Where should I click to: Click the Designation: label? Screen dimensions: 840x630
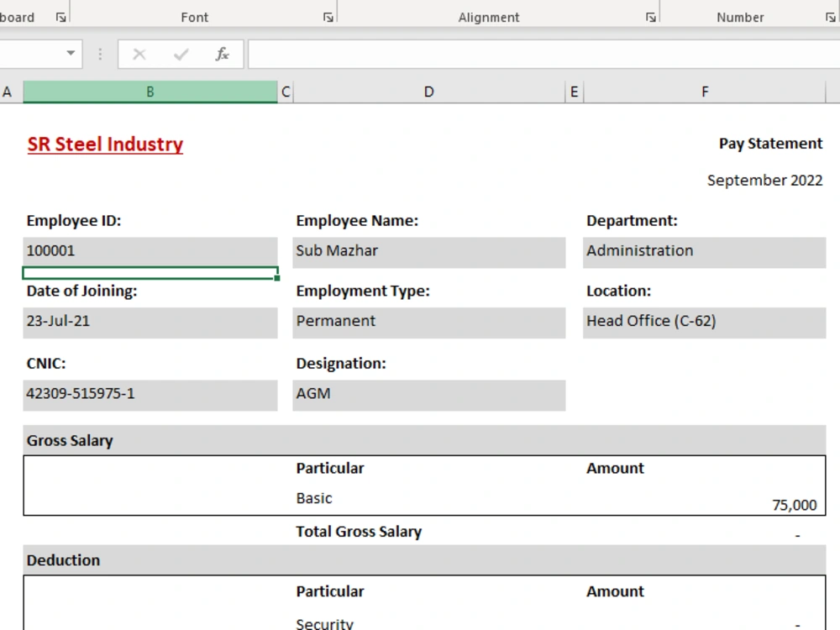(341, 363)
